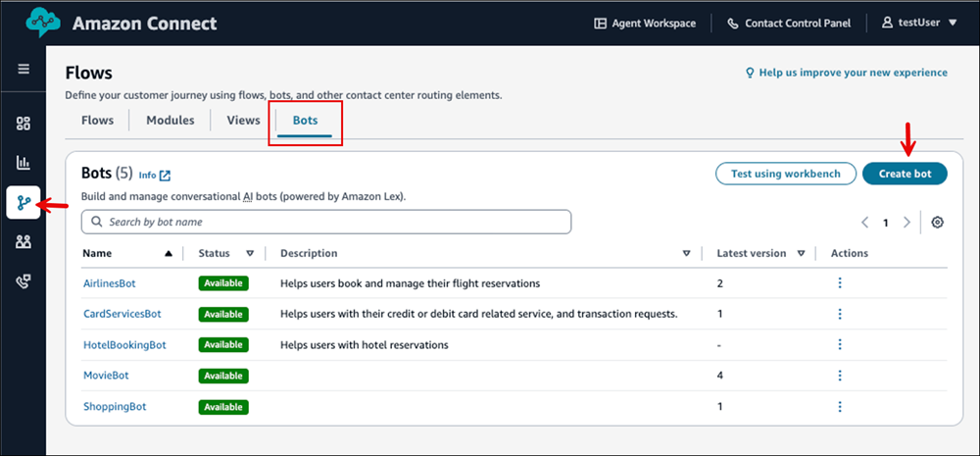Image resolution: width=980 pixels, height=457 pixels.
Task: Sort bots by Name column
Action: coord(168,254)
